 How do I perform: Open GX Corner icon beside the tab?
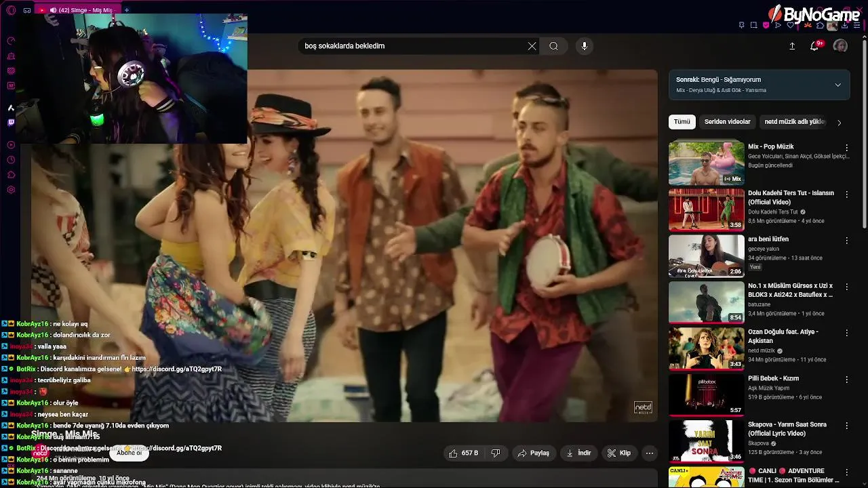pyautogui.click(x=27, y=10)
